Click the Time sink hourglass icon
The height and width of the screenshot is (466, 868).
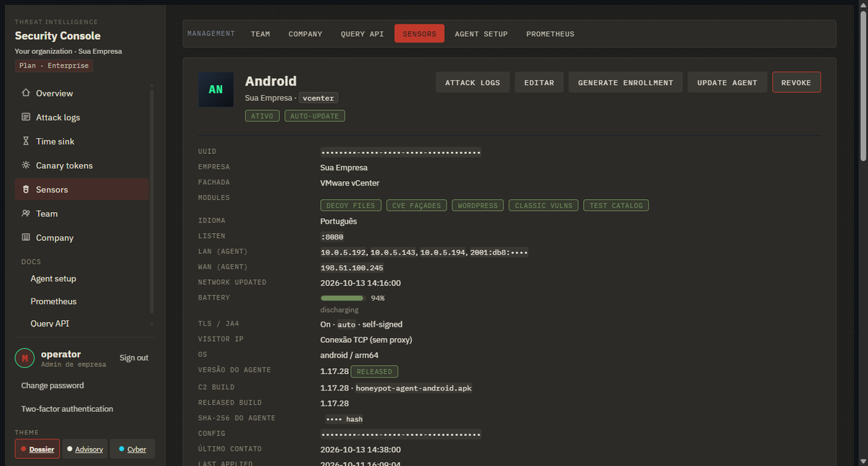click(x=26, y=142)
